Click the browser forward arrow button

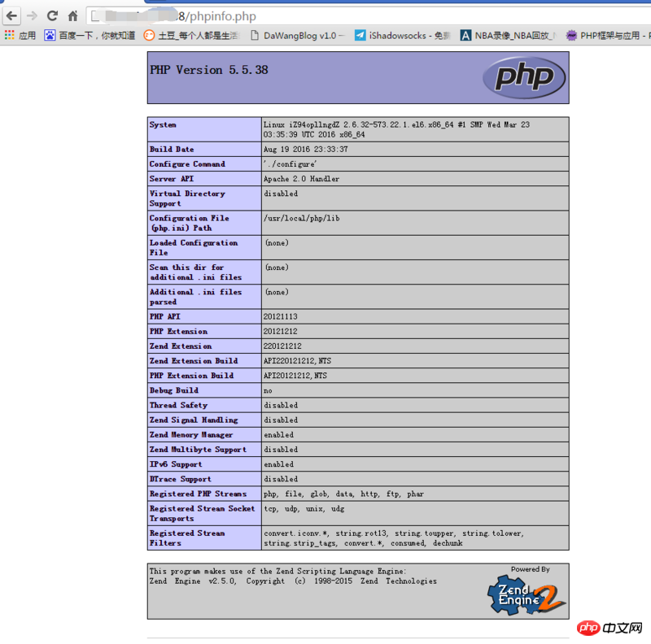pos(32,16)
